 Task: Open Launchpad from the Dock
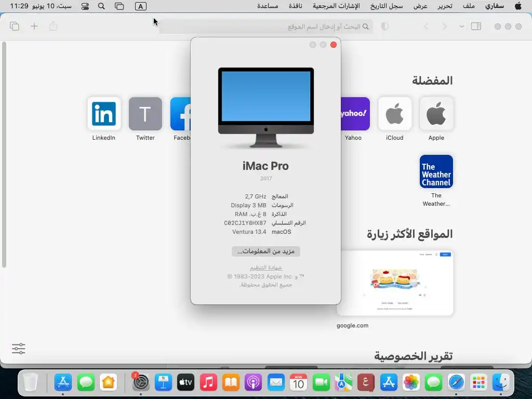[x=478, y=382]
